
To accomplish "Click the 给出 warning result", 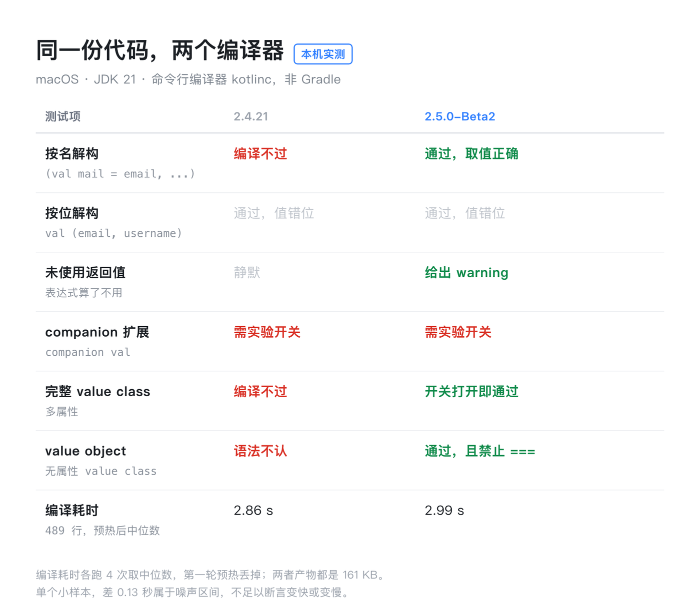I will pyautogui.click(x=466, y=273).
